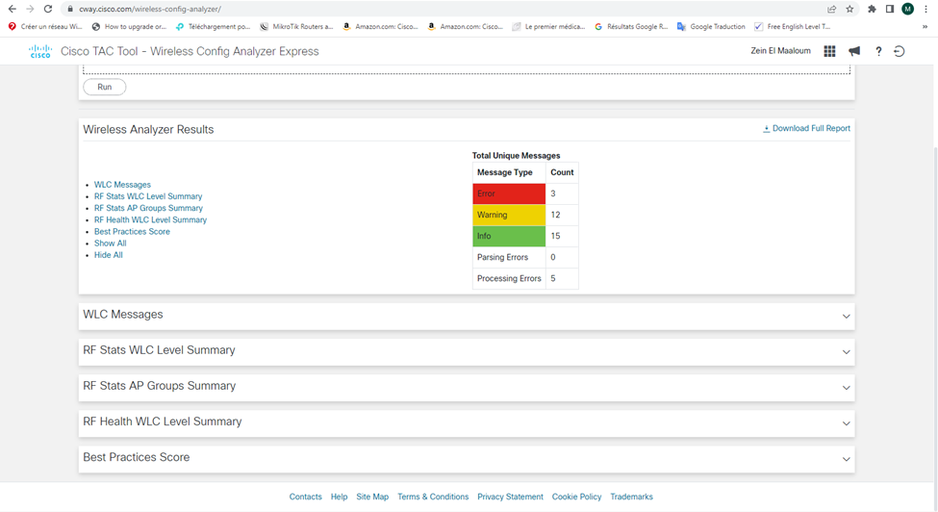The width and height of the screenshot is (938, 512).
Task: Click the Processing Errors row label
Action: tap(509, 279)
